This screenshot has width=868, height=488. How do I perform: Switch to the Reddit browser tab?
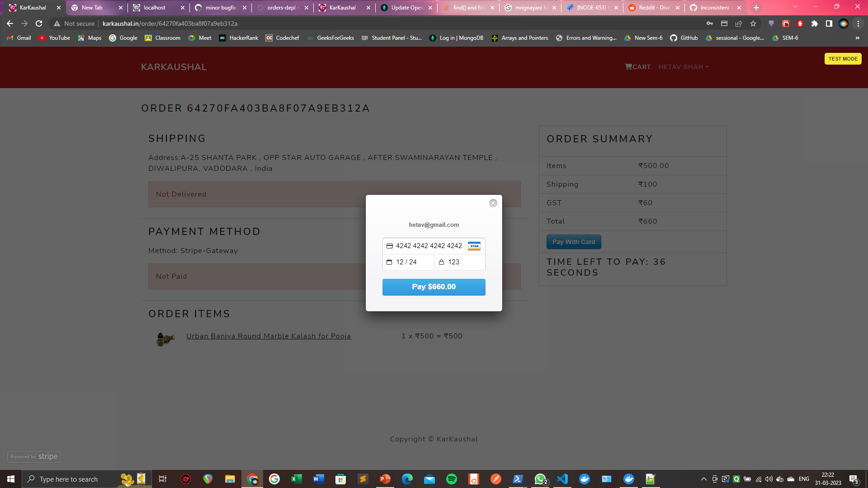[654, 8]
